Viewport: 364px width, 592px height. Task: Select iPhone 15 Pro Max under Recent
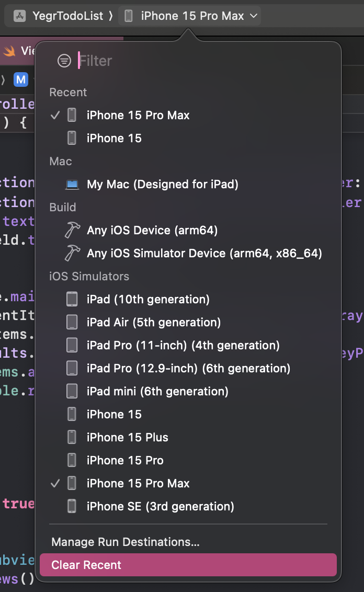pos(188,115)
